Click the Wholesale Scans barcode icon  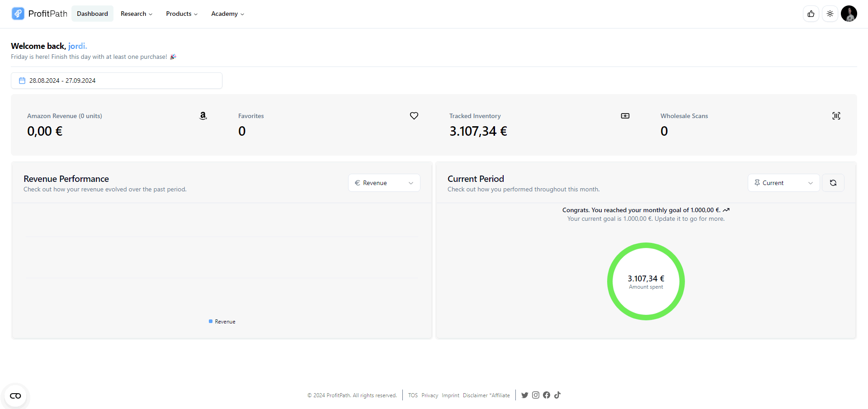pos(836,116)
